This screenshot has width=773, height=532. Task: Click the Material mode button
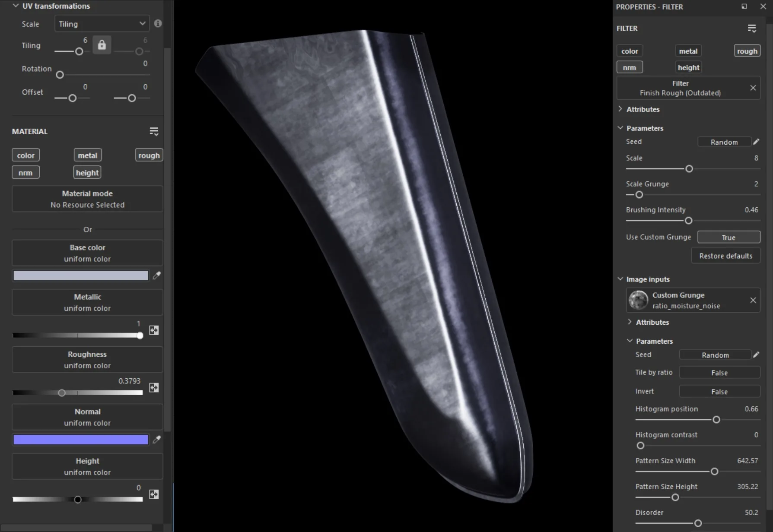click(x=87, y=199)
